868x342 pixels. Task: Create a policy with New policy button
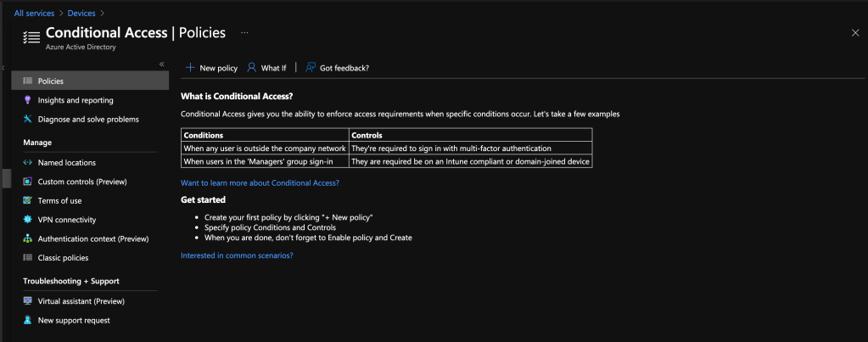pos(211,68)
